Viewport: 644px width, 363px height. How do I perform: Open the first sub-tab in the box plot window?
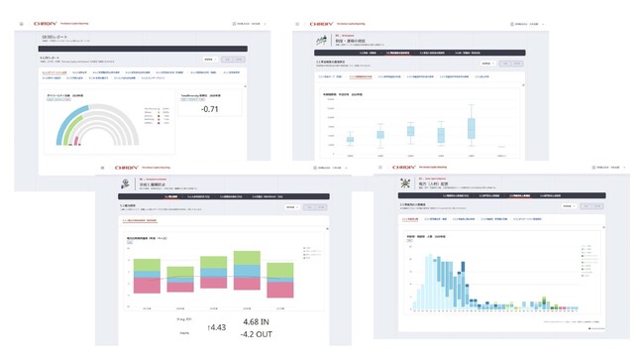tap(330, 77)
